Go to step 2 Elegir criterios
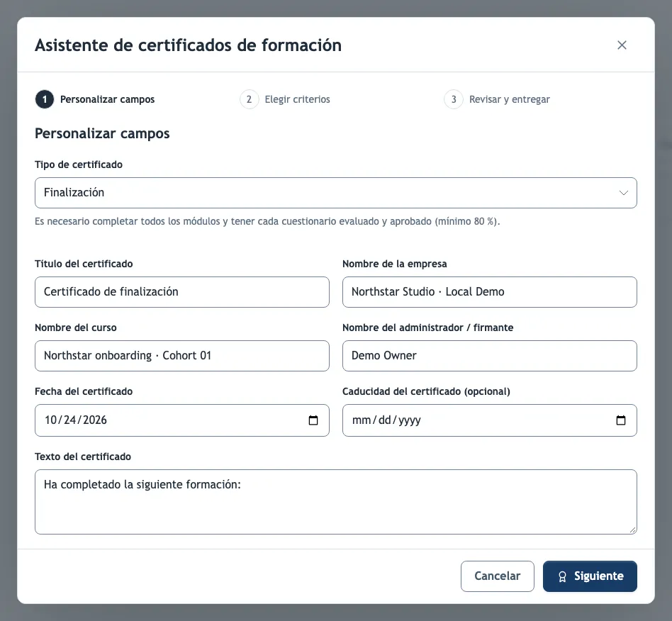Image resolution: width=672 pixels, height=621 pixels. pyautogui.click(x=285, y=99)
